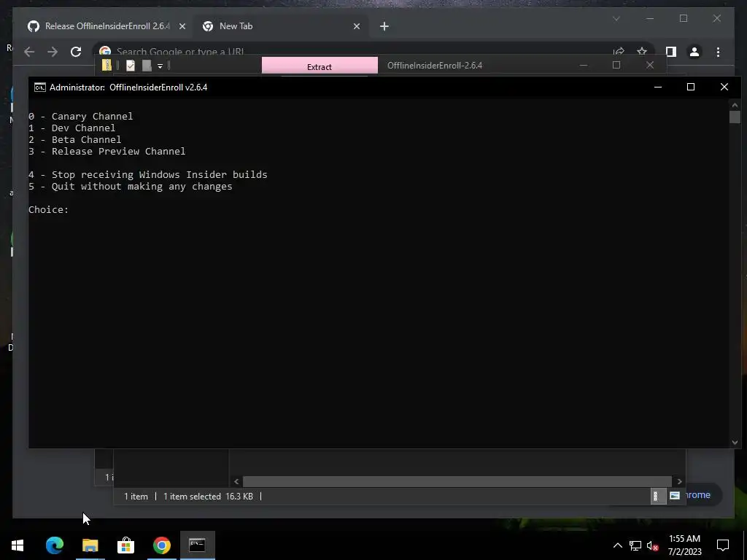747x560 pixels.
Task: Show hidden system tray icons
Action: [617, 545]
